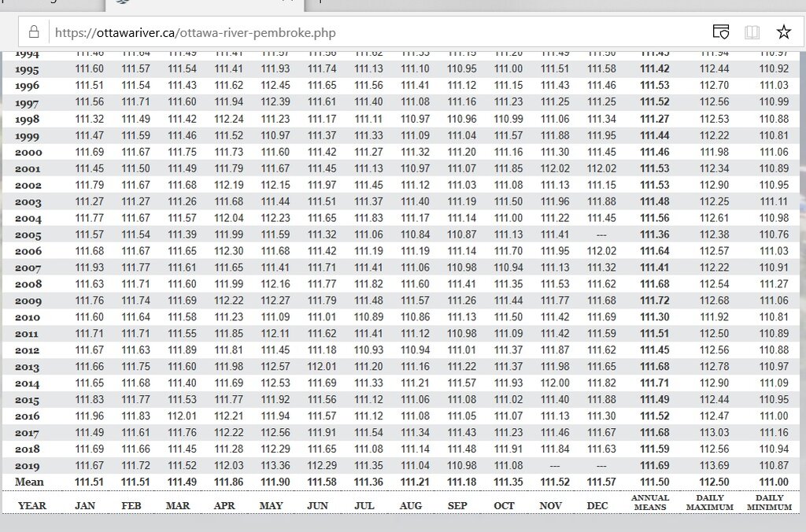The height and width of the screenshot is (532, 806).
Task: Select 2019 daily maximum value 113.69
Action: pos(714,465)
